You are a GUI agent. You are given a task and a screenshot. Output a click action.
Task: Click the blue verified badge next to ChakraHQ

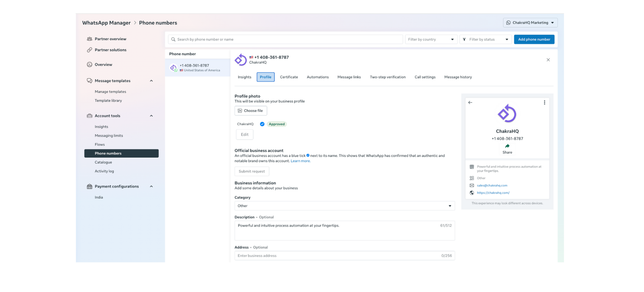[262, 124]
